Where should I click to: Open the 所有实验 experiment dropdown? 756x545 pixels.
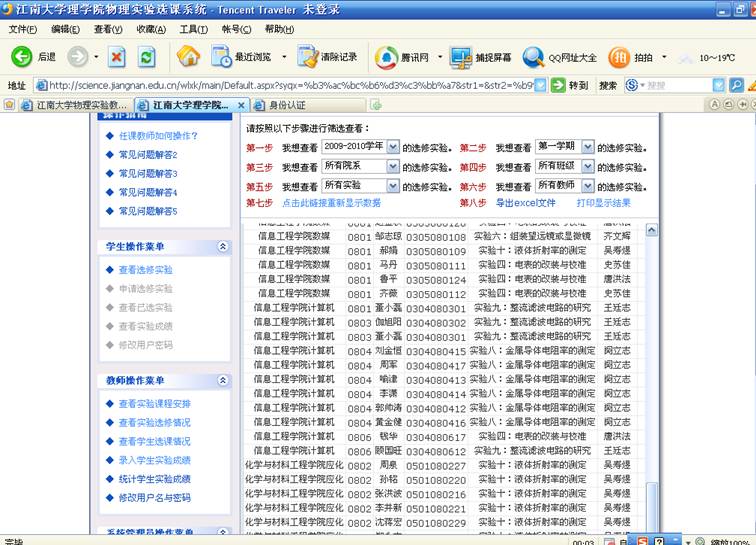point(393,186)
